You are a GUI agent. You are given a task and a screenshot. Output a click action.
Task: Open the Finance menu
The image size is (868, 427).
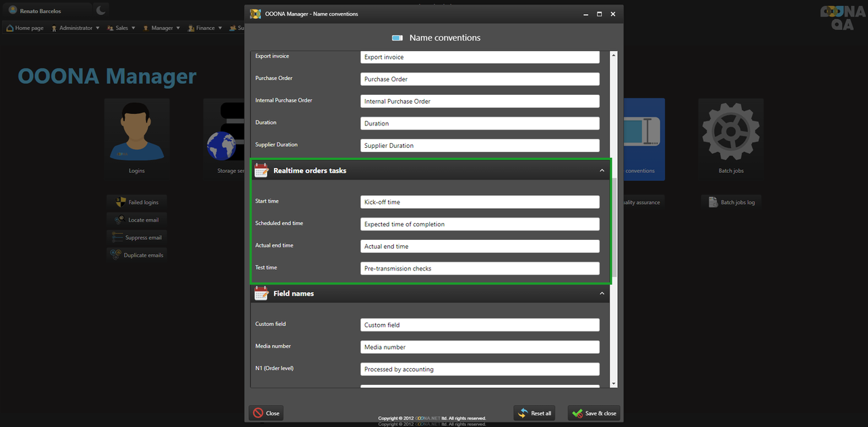(205, 28)
